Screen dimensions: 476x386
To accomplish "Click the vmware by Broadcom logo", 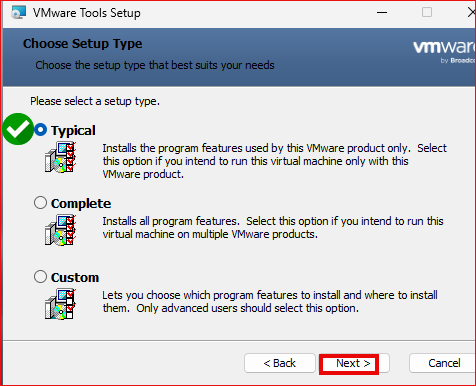I will [x=444, y=51].
